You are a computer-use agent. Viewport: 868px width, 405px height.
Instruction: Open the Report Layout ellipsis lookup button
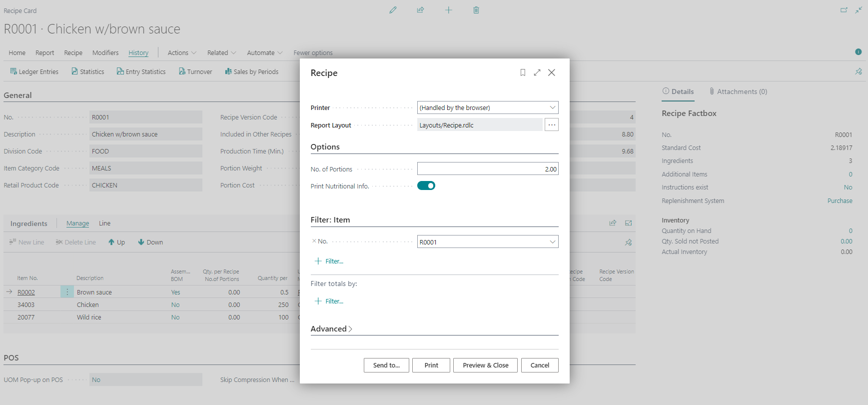pyautogui.click(x=552, y=125)
